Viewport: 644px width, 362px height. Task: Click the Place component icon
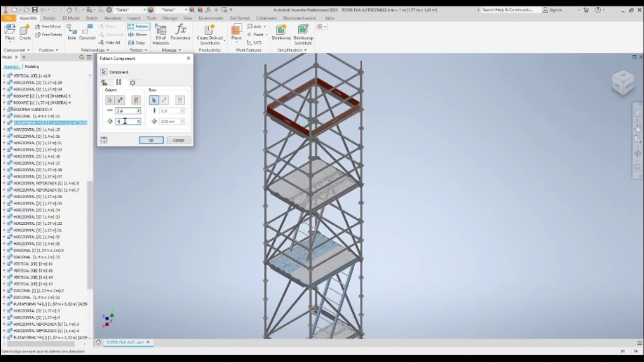click(x=10, y=30)
